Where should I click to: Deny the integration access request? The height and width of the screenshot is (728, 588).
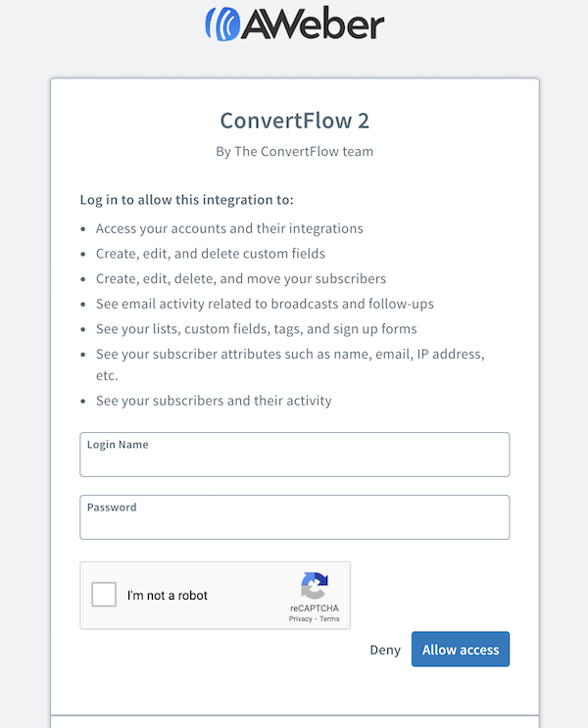(x=385, y=650)
